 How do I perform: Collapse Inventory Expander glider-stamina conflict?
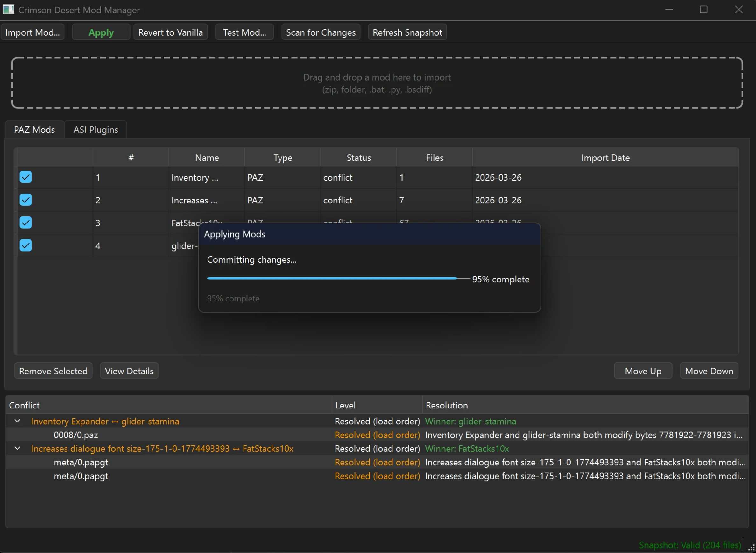pyautogui.click(x=18, y=421)
